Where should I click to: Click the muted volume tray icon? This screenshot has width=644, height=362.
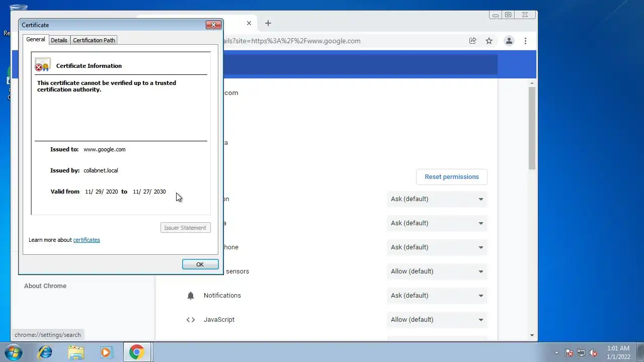click(594, 353)
